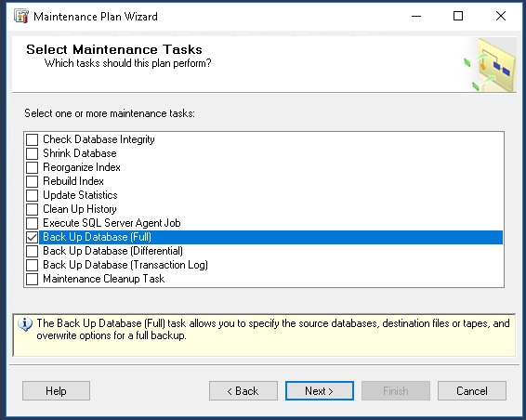Image resolution: width=526 pixels, height=420 pixels.
Task: Continue the wizard with Next button
Action: point(320,391)
